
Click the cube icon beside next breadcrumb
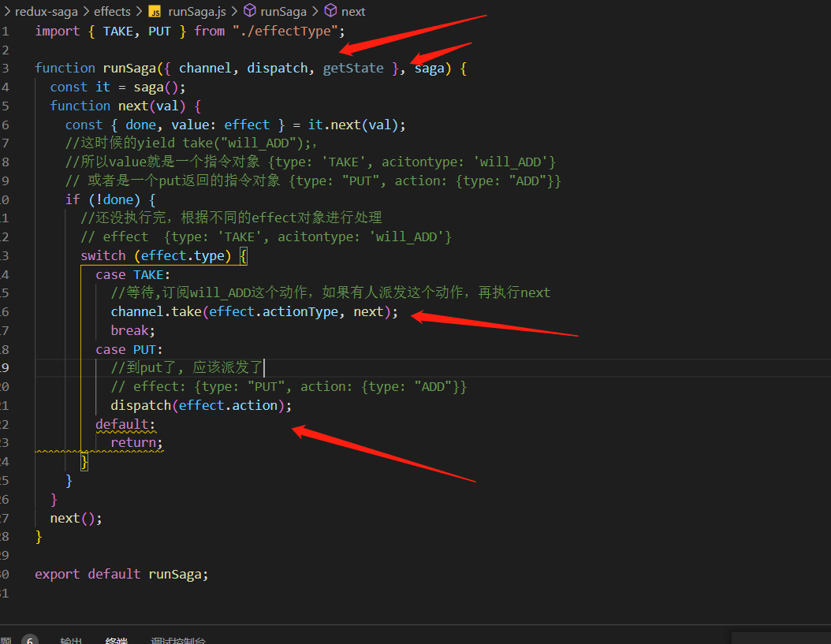pyautogui.click(x=330, y=10)
